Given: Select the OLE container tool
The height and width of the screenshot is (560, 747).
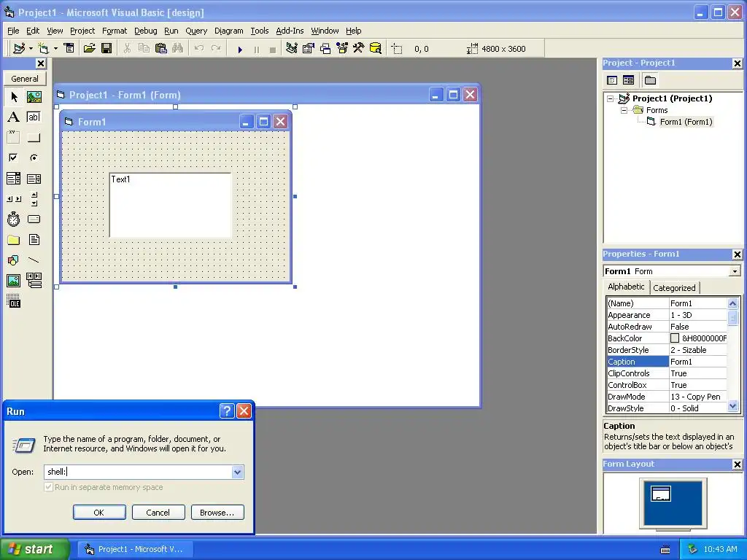Looking at the screenshot, I should coord(13,301).
